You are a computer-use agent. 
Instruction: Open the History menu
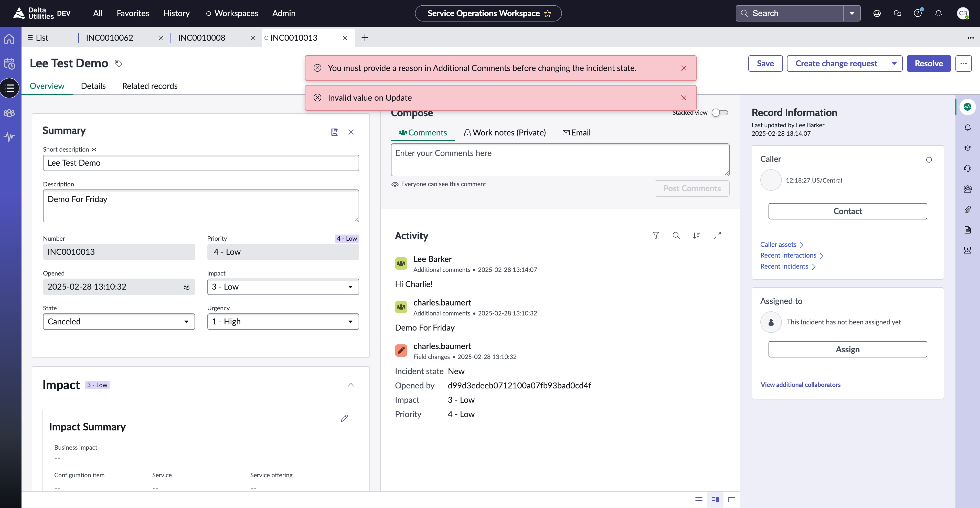tap(176, 13)
